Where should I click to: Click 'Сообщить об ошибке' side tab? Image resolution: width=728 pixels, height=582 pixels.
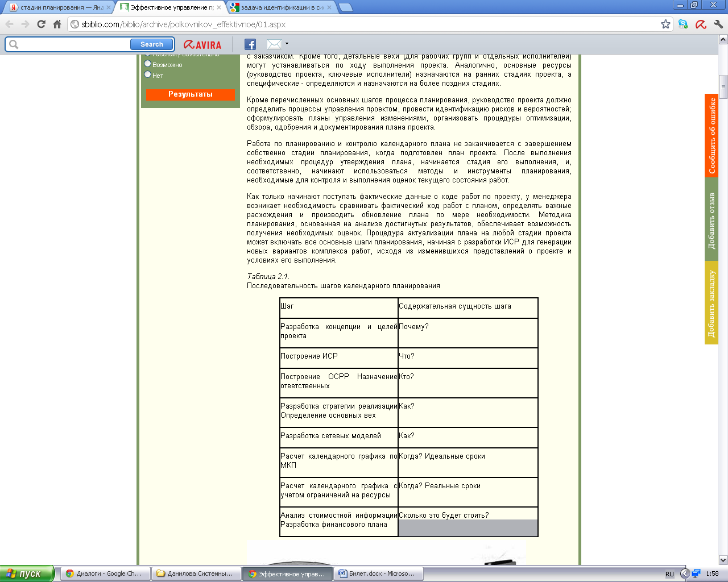point(712,135)
